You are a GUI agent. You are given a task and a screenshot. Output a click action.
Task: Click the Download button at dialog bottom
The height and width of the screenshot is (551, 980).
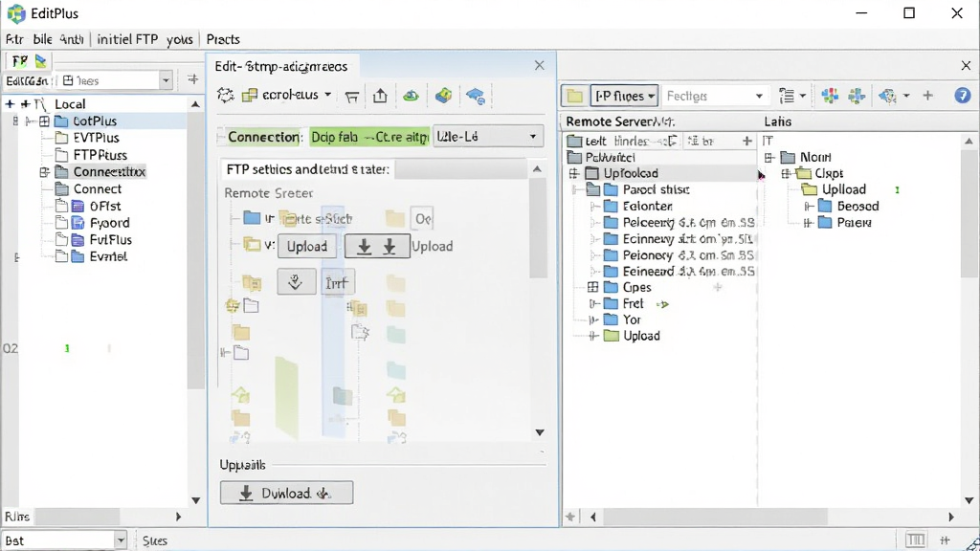click(x=286, y=493)
